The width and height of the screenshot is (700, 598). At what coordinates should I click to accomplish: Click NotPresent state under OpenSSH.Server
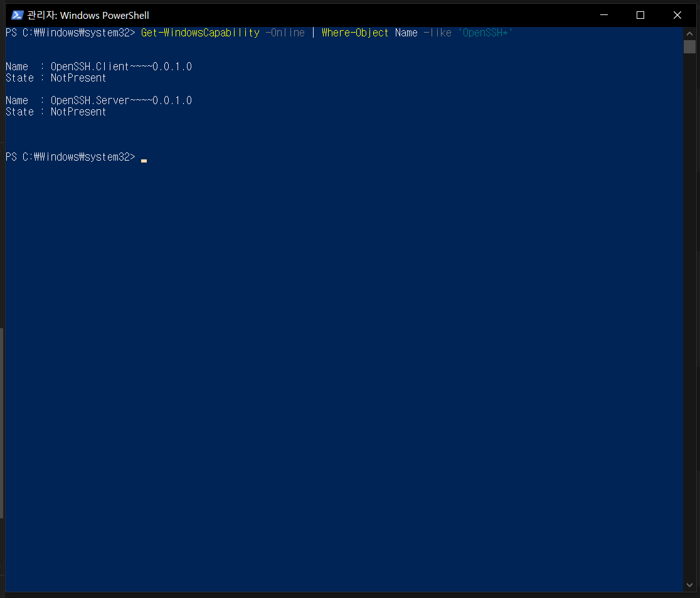[78, 112]
